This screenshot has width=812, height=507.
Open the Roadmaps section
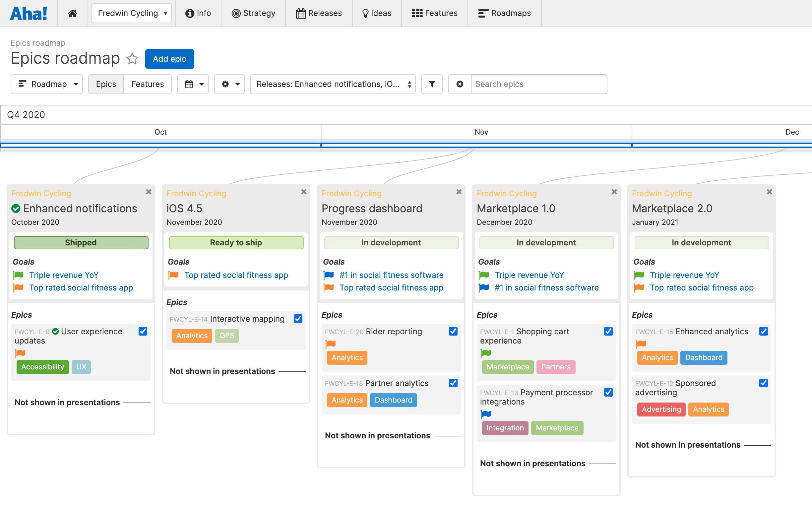coord(504,13)
